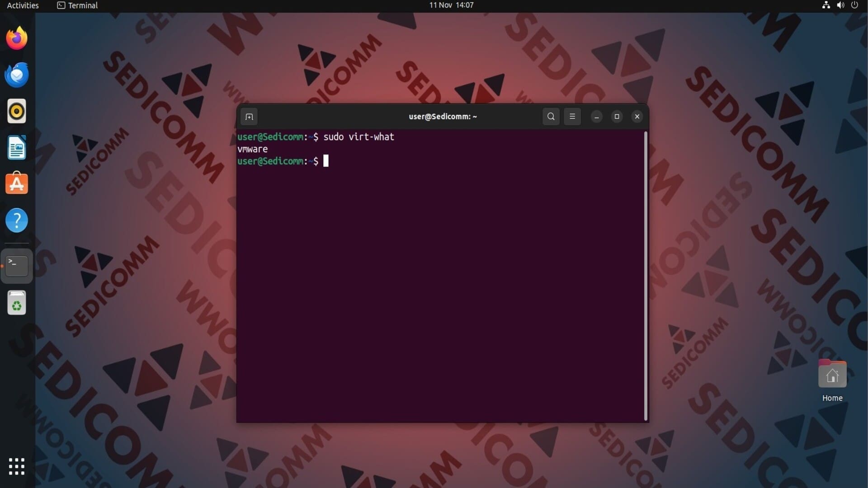
Task: Click the 'sudo virt-what' command text
Action: tap(359, 137)
